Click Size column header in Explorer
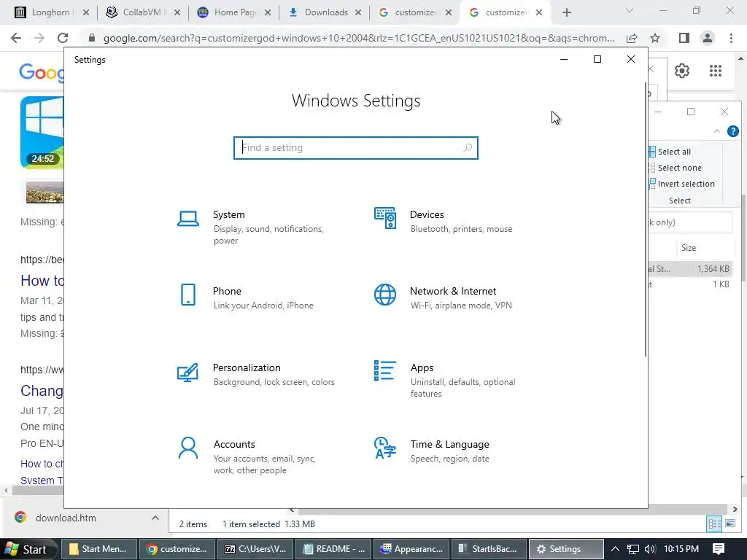This screenshot has width=747, height=560. click(x=689, y=248)
